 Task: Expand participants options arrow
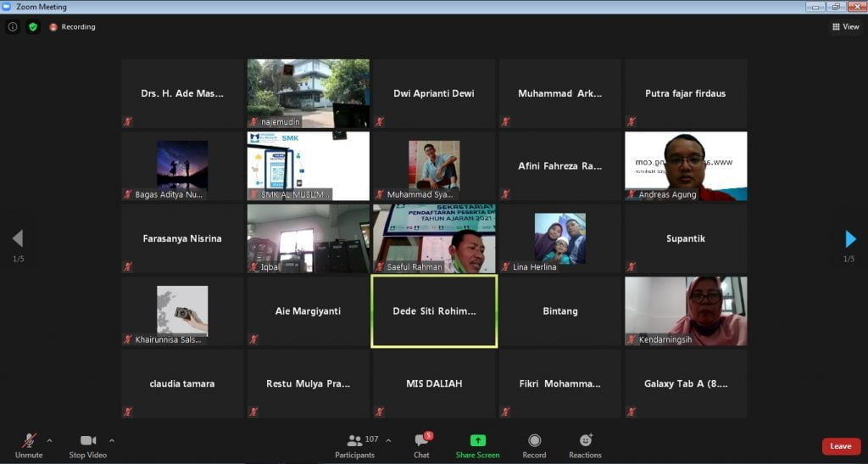click(388, 441)
